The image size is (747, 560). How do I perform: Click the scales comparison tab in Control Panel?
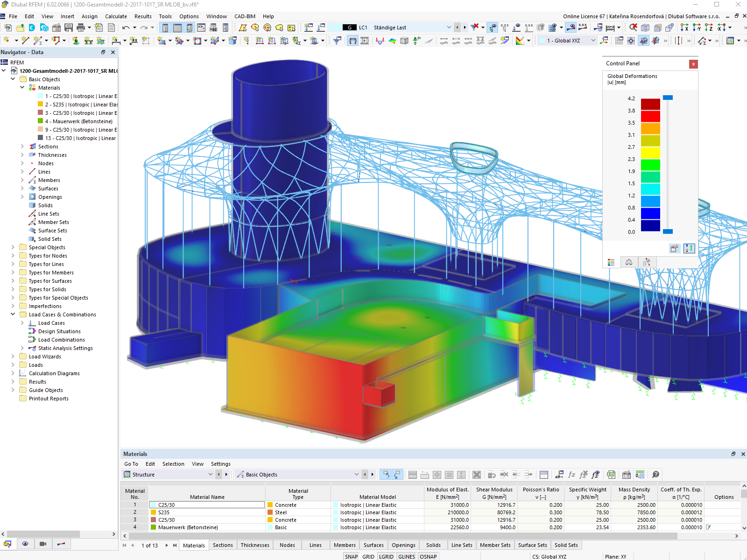click(629, 262)
